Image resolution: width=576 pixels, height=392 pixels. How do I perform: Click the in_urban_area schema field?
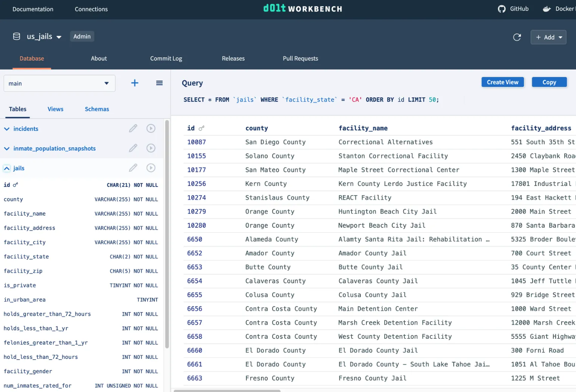[81, 300]
